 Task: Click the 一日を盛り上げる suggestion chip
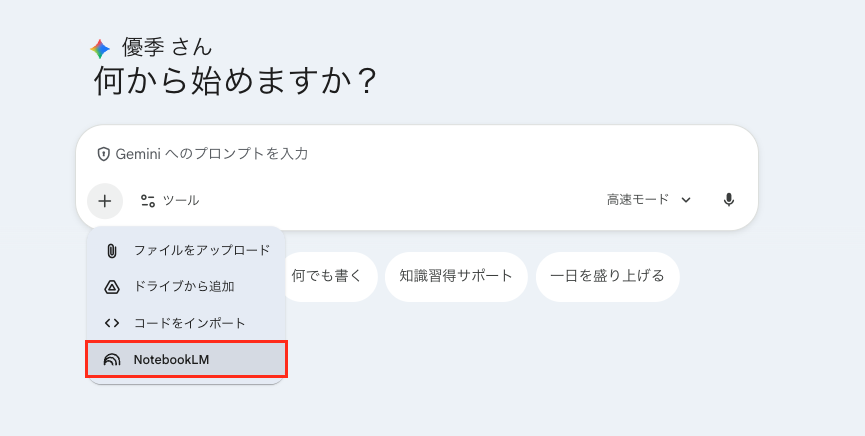pyautogui.click(x=607, y=276)
